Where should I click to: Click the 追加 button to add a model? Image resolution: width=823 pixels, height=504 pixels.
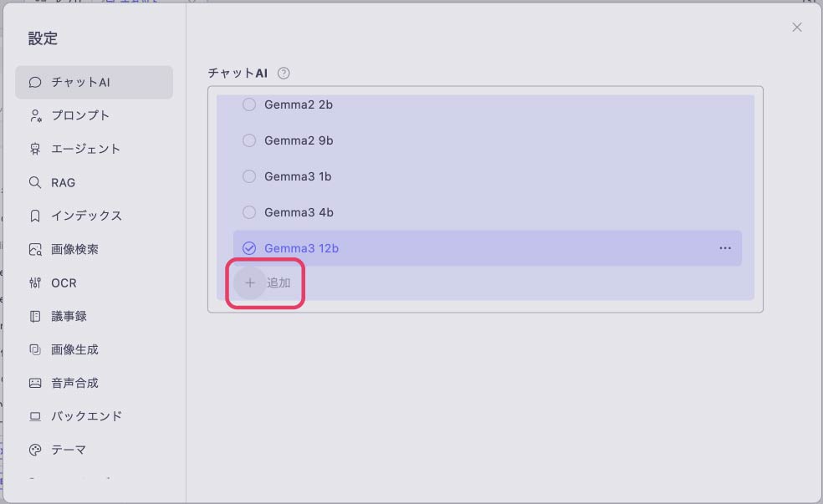[264, 283]
